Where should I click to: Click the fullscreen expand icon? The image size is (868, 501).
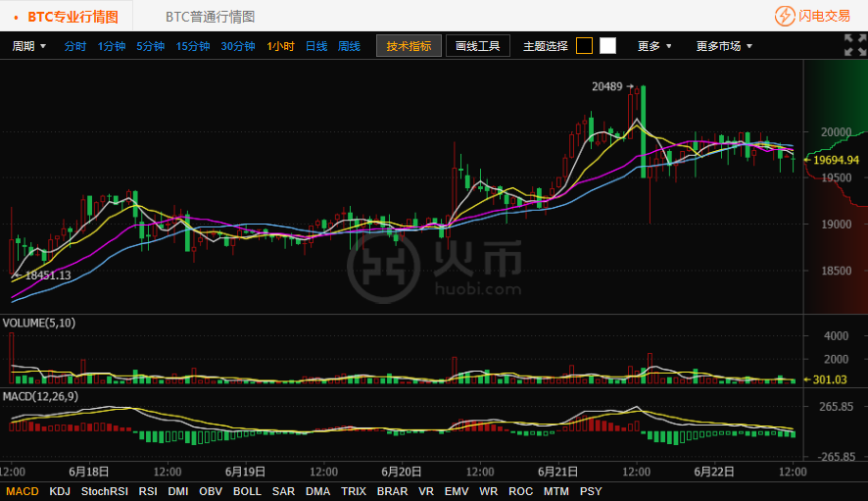point(854,45)
